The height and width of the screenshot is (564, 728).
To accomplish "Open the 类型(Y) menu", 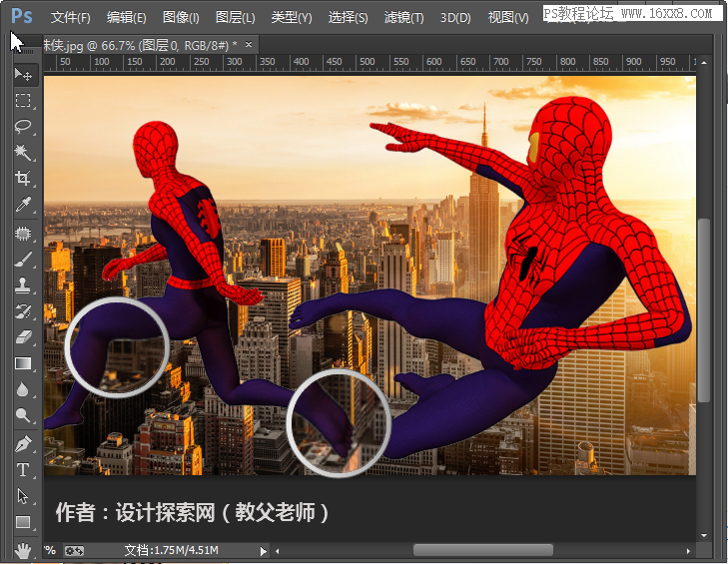I will pyautogui.click(x=292, y=18).
